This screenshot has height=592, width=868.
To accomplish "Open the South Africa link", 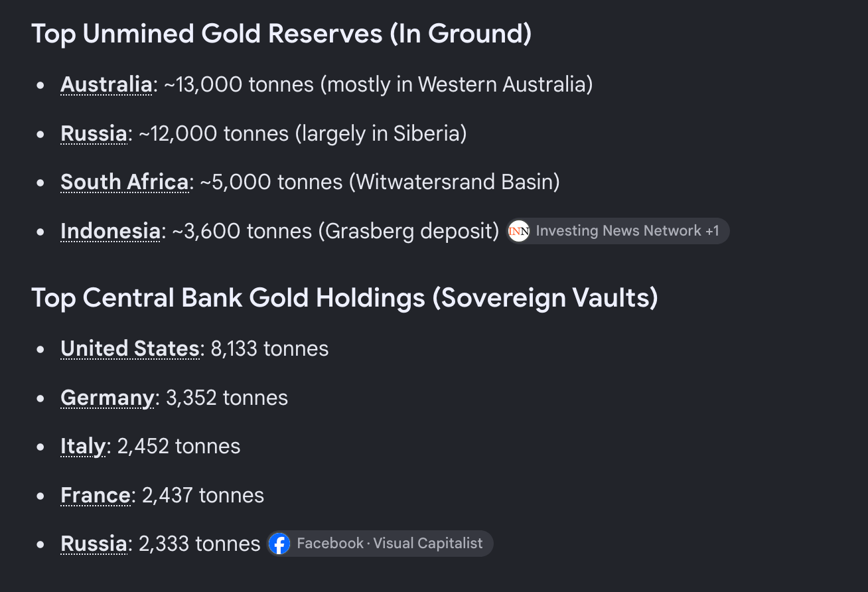I will [125, 182].
